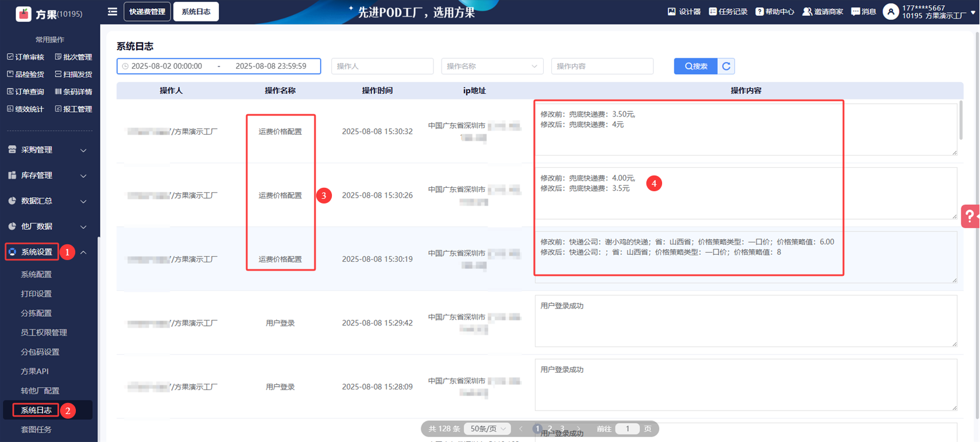Open the 消息 messages icon
980x442 pixels.
855,12
